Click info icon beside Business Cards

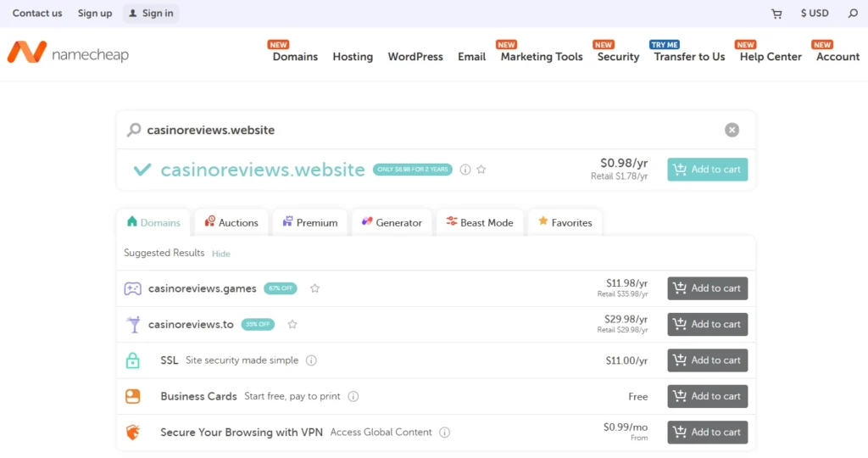coord(353,397)
